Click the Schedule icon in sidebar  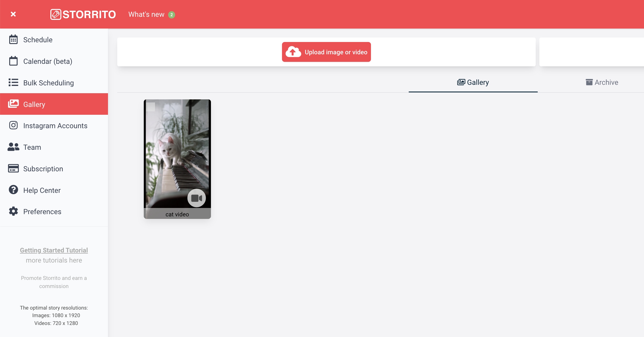click(x=13, y=39)
